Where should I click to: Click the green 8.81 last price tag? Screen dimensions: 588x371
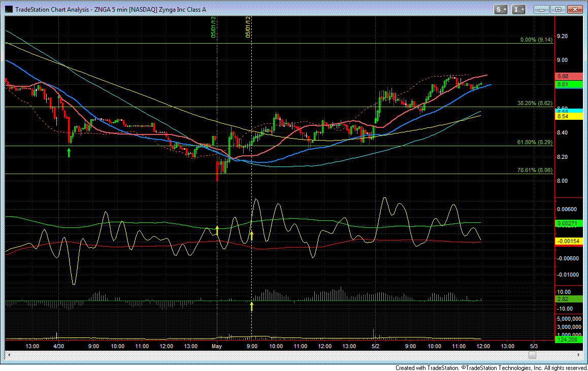pos(569,84)
